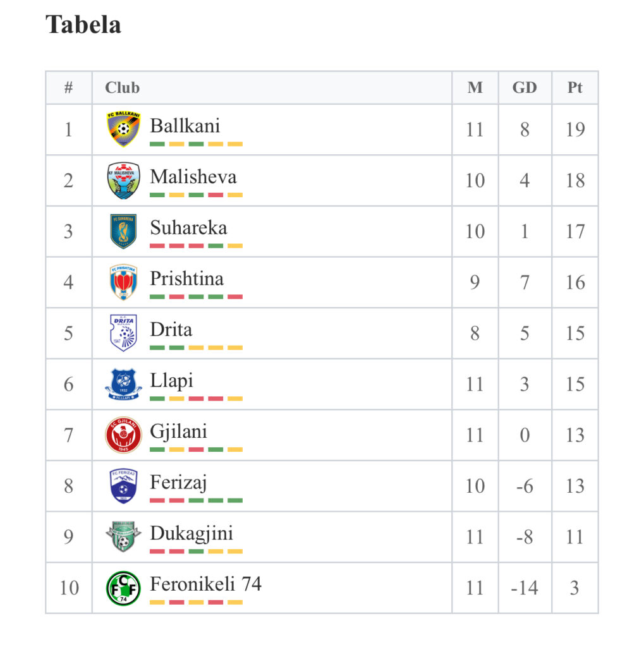Click Prishtina's points value 16
The height and width of the screenshot is (647, 644).
575,282
